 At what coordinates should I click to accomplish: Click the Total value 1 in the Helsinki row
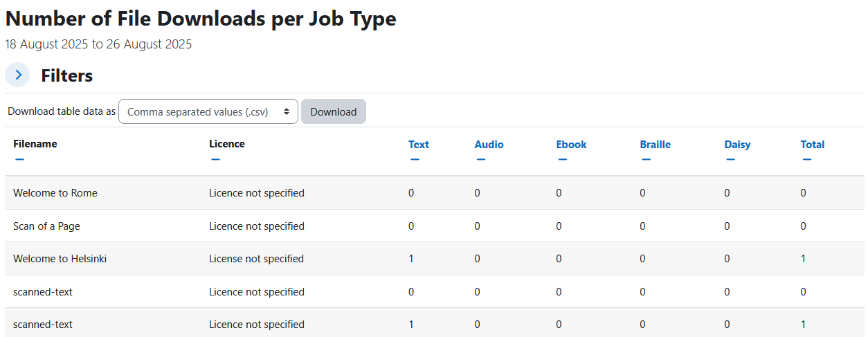pyautogui.click(x=803, y=259)
